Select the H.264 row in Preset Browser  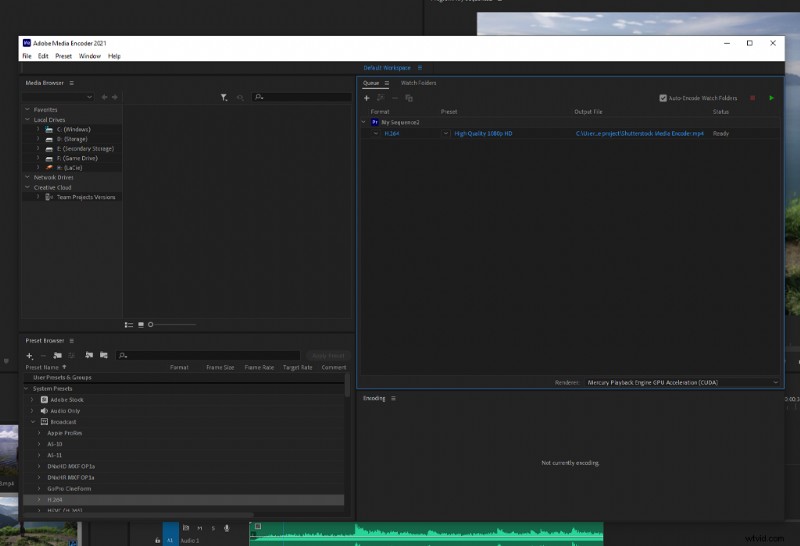184,500
